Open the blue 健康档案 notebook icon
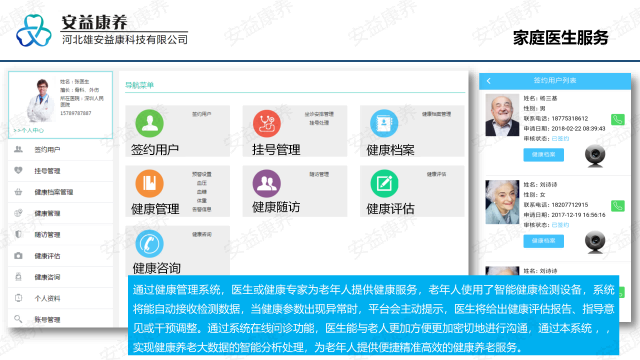Image resolution: width=640 pixels, height=360 pixels. pos(384,123)
